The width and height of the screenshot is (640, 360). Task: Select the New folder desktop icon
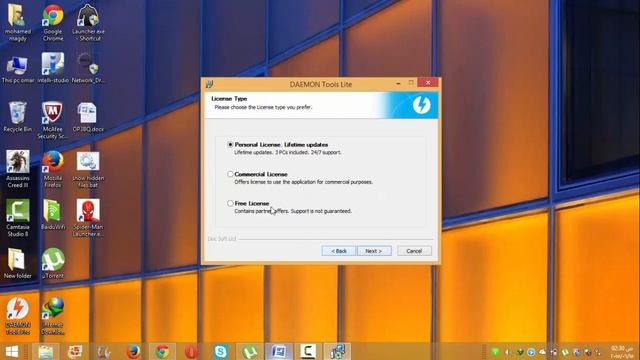18,264
